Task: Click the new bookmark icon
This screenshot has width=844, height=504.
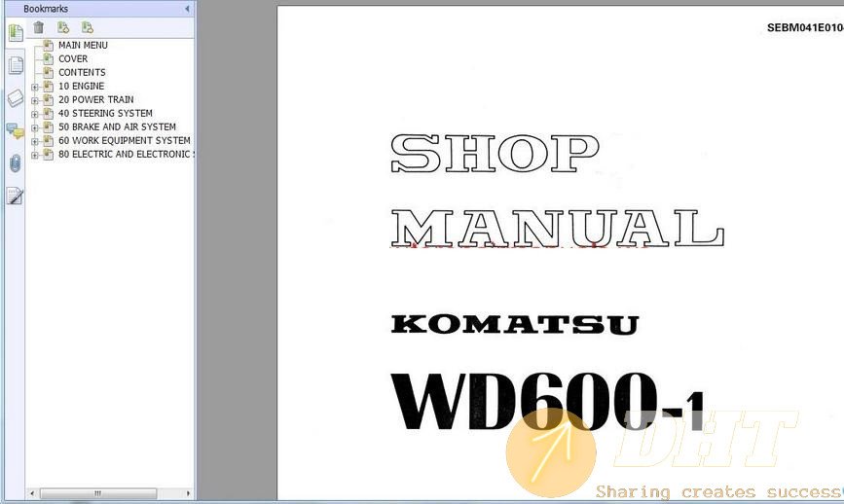Action: (63, 27)
